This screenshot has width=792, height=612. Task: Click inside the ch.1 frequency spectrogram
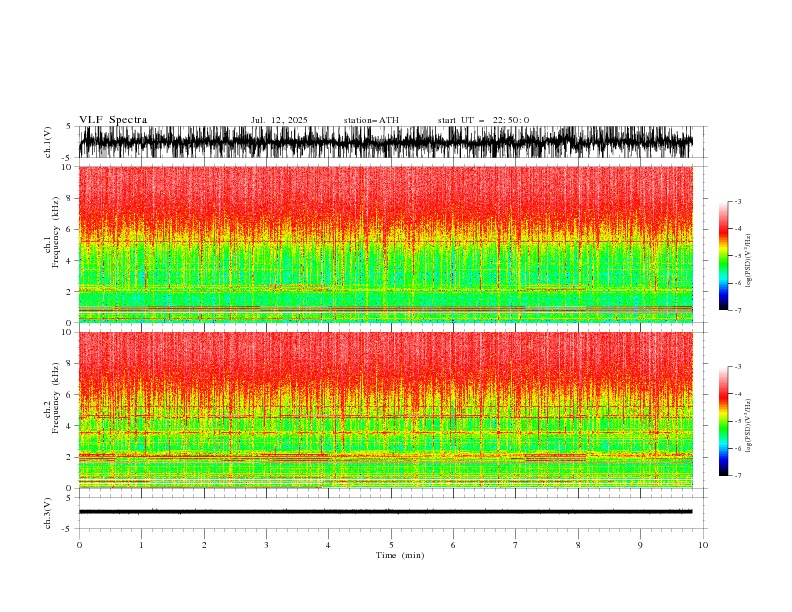coord(386,244)
